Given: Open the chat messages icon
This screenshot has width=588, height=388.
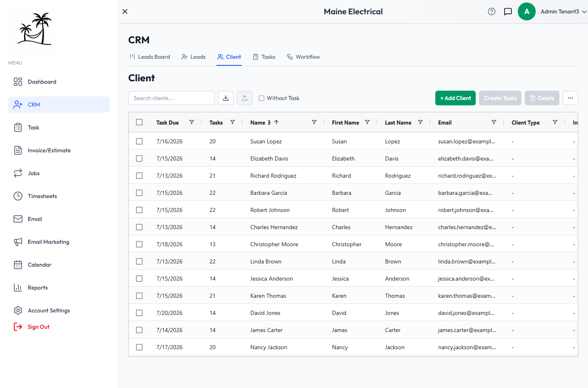Looking at the screenshot, I should click(508, 11).
